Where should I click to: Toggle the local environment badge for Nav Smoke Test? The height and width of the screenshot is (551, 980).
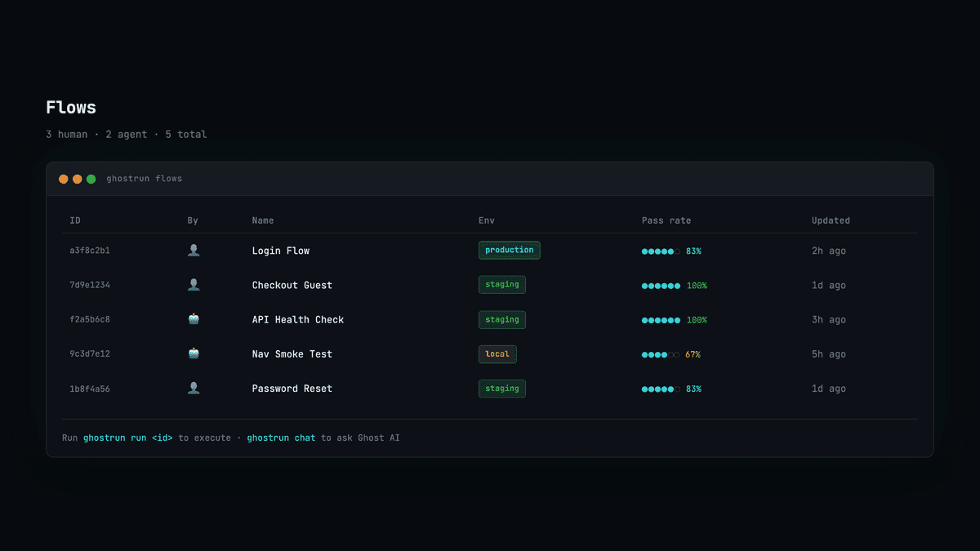[x=499, y=353]
